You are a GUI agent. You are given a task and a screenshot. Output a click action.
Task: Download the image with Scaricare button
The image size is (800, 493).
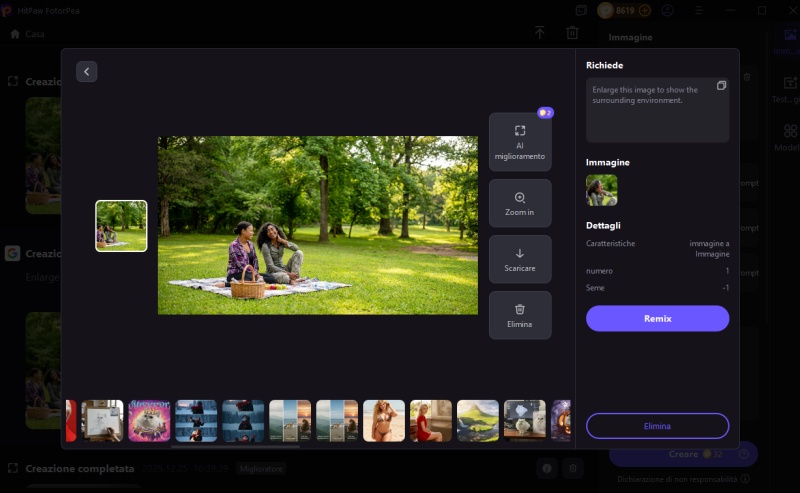pos(520,260)
